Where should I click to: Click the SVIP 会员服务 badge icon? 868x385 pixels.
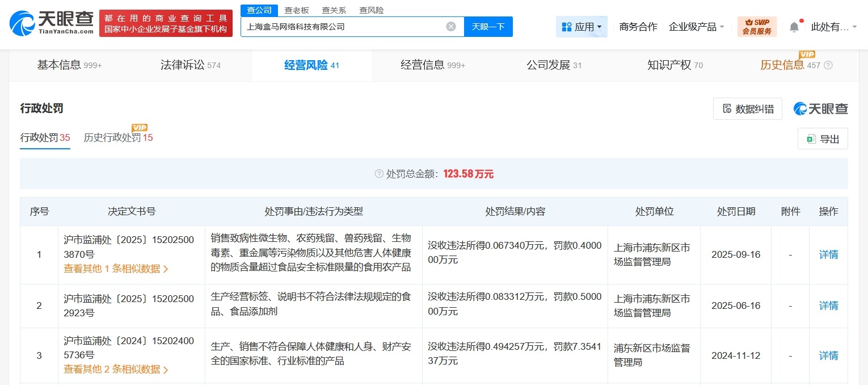(x=757, y=26)
